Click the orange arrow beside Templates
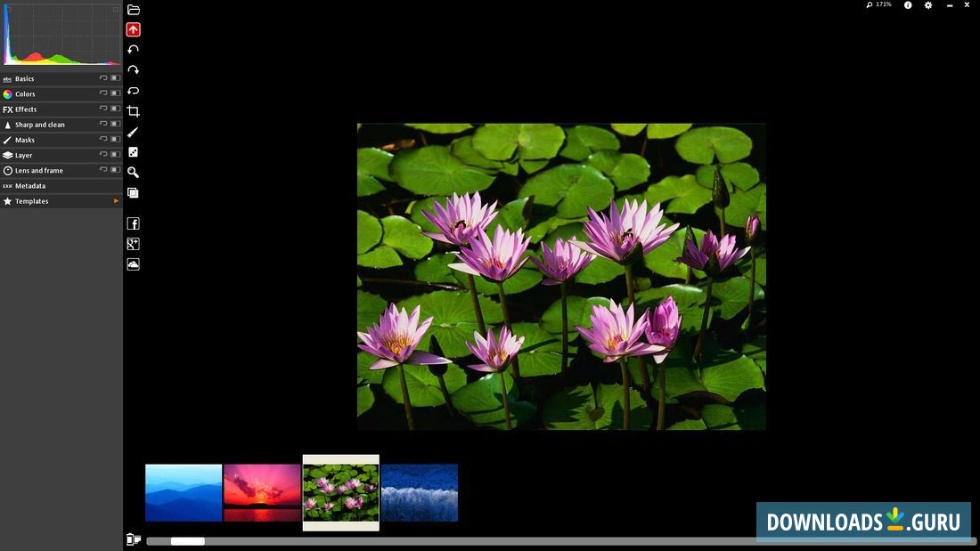Image resolution: width=980 pixels, height=551 pixels. [x=116, y=201]
